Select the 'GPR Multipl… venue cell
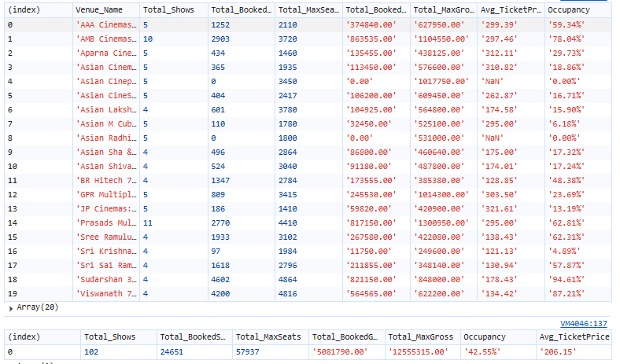 [106, 194]
